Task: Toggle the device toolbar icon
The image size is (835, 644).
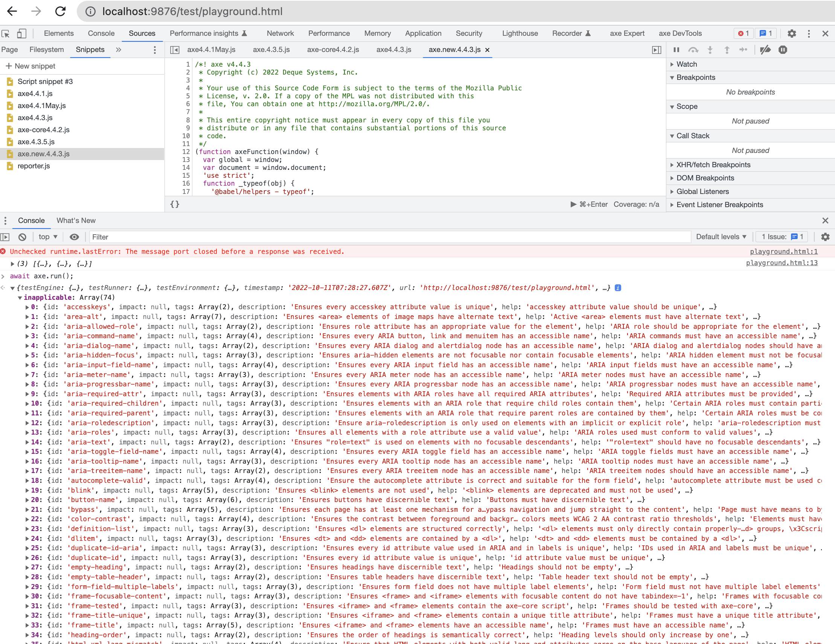Action: (22, 34)
